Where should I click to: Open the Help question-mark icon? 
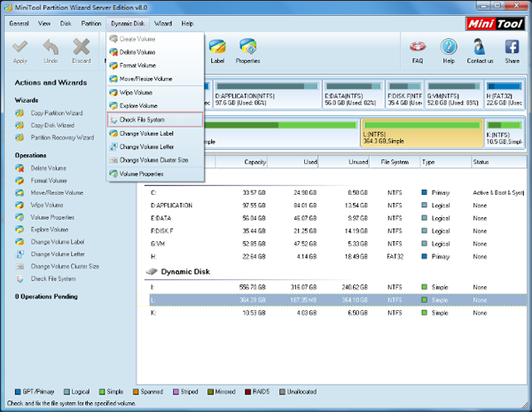tap(449, 47)
